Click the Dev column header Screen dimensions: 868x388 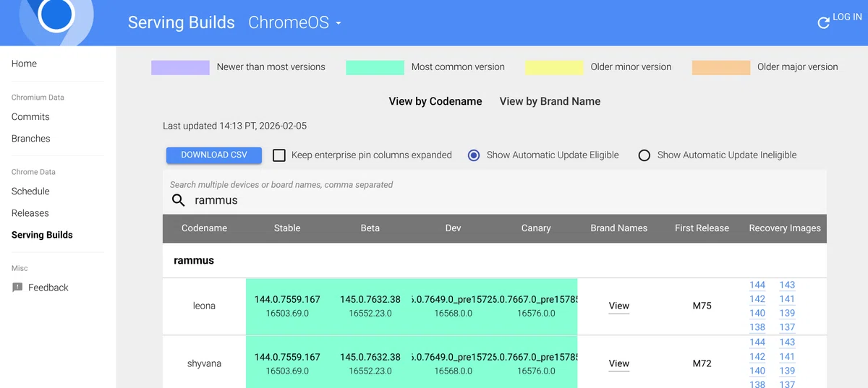(454, 228)
